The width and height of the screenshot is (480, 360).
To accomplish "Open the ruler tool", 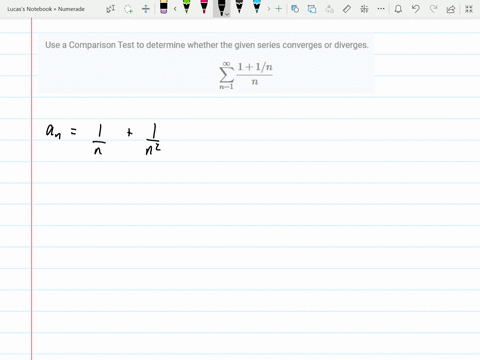I will coord(347,9).
